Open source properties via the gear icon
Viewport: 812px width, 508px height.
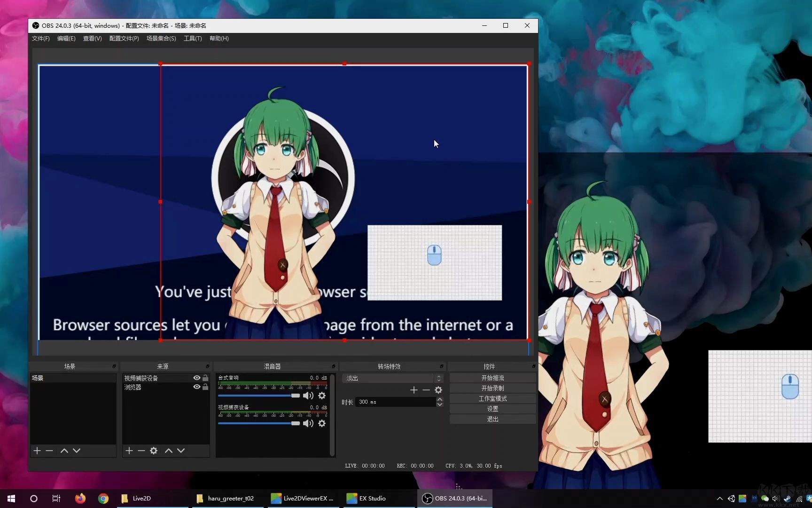point(154,450)
